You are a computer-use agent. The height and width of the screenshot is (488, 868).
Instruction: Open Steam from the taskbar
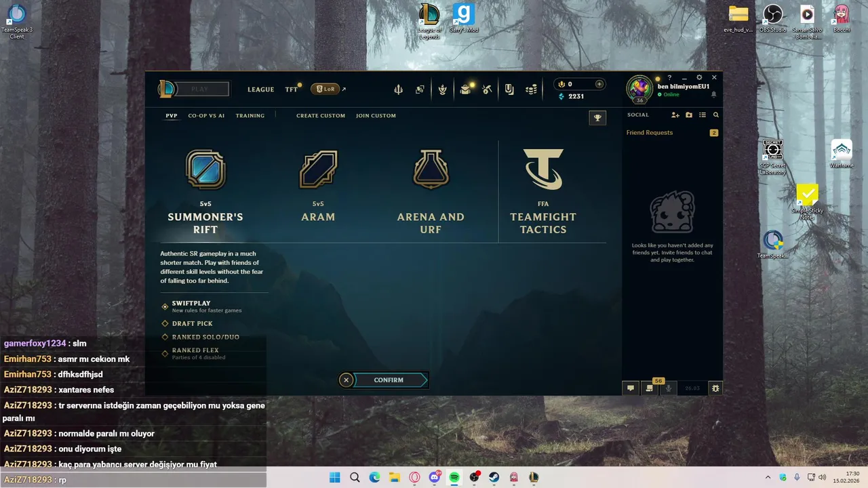[494, 477]
